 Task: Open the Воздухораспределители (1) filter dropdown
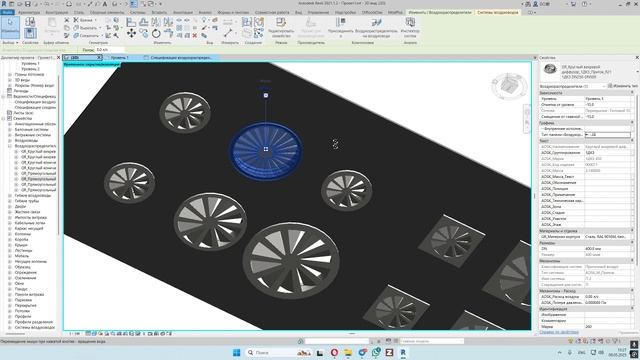click(x=573, y=86)
